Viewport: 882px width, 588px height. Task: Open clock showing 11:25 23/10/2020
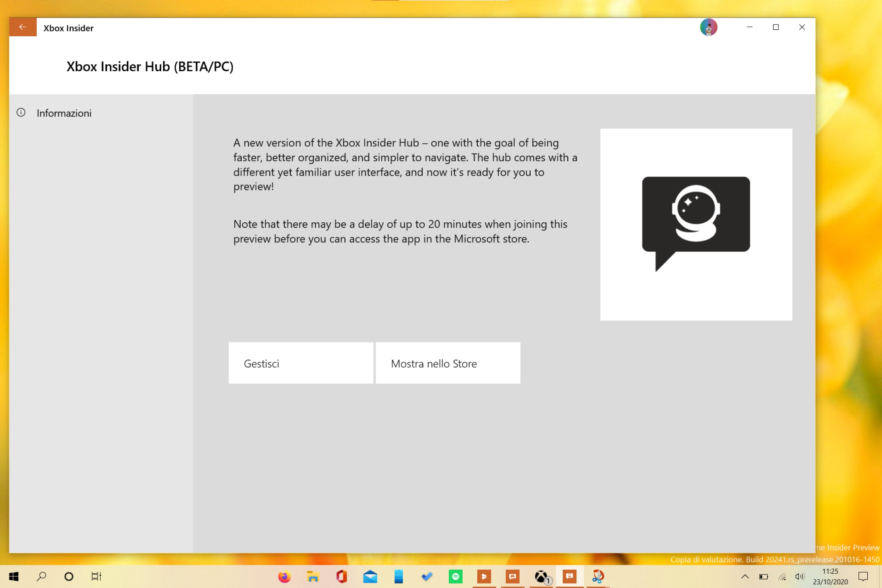(830, 576)
